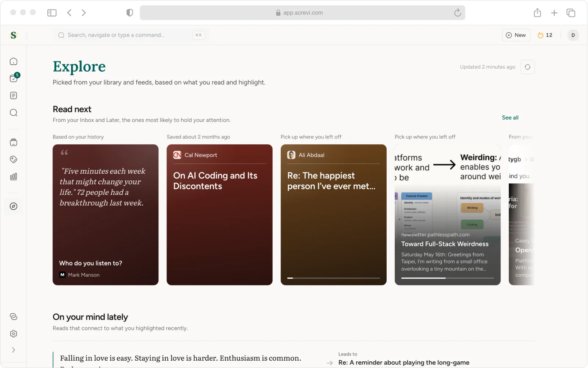
Task: Click the flame streak counter showing 12
Action: [545, 35]
